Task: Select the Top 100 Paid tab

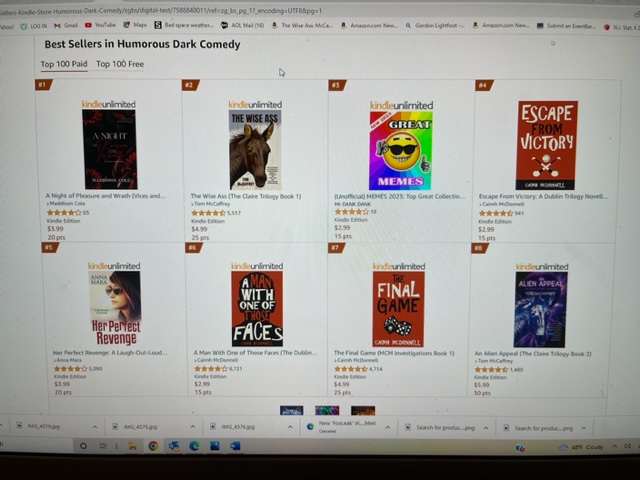Action: click(x=64, y=64)
